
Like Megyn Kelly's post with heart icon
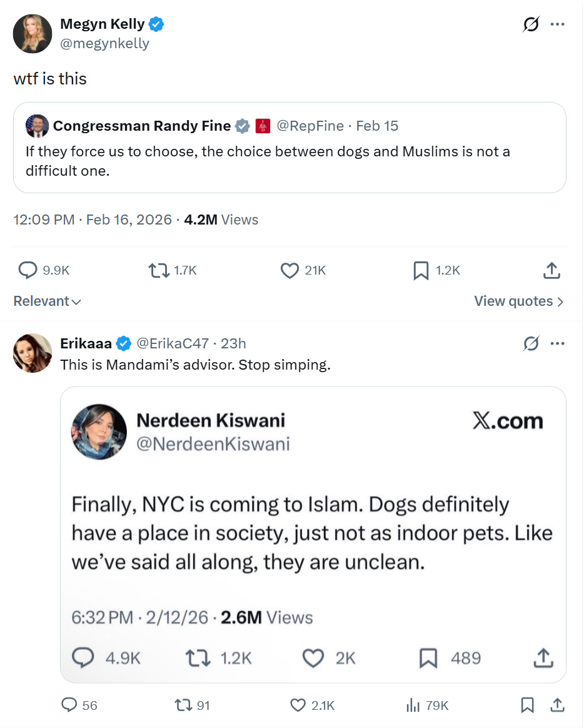[289, 270]
